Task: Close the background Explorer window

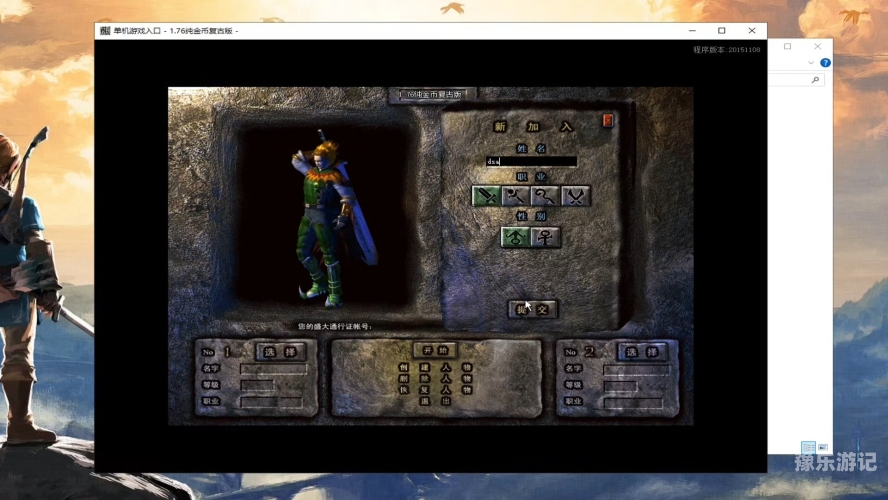Action: (x=817, y=46)
